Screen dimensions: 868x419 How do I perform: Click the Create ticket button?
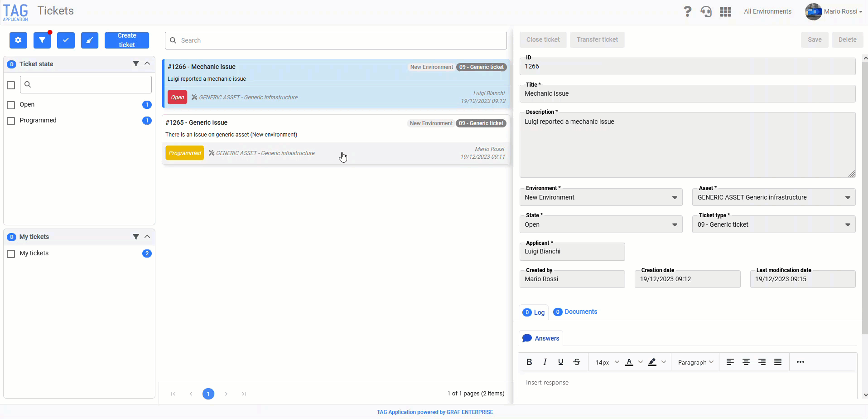[127, 40]
